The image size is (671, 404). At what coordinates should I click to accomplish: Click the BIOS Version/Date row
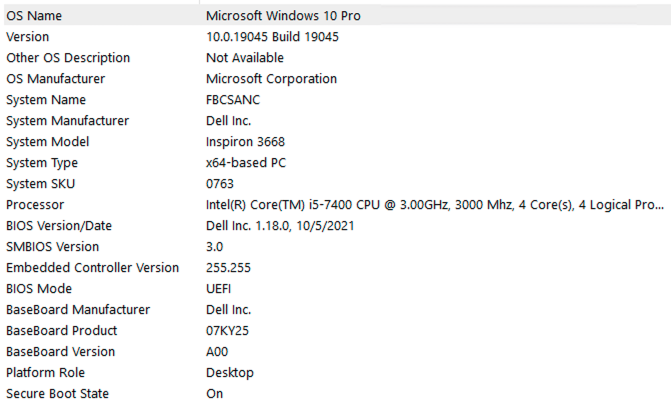(x=337, y=226)
